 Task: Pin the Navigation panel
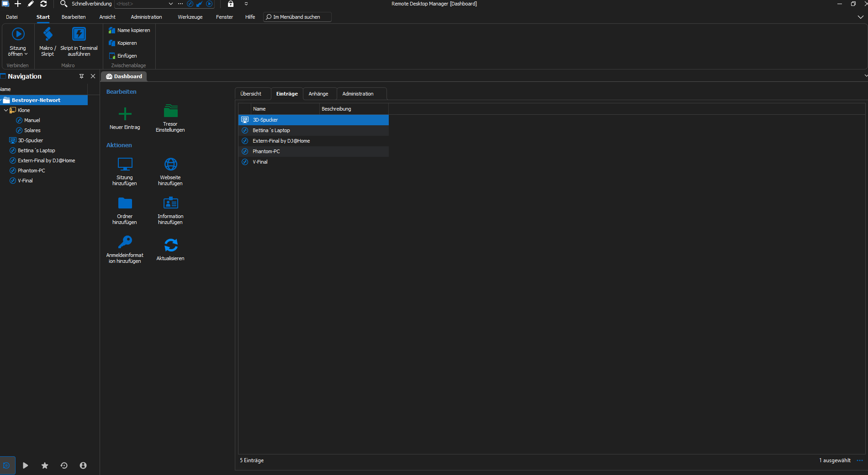click(x=82, y=76)
